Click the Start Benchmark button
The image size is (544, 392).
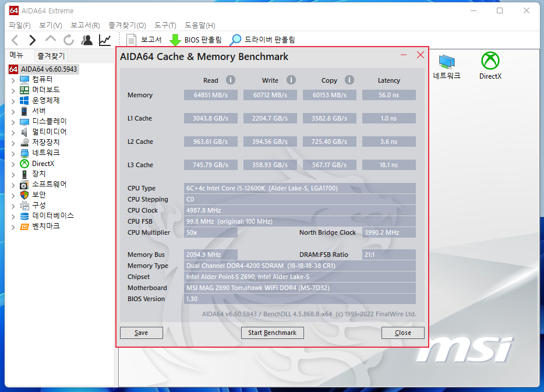[x=273, y=333]
